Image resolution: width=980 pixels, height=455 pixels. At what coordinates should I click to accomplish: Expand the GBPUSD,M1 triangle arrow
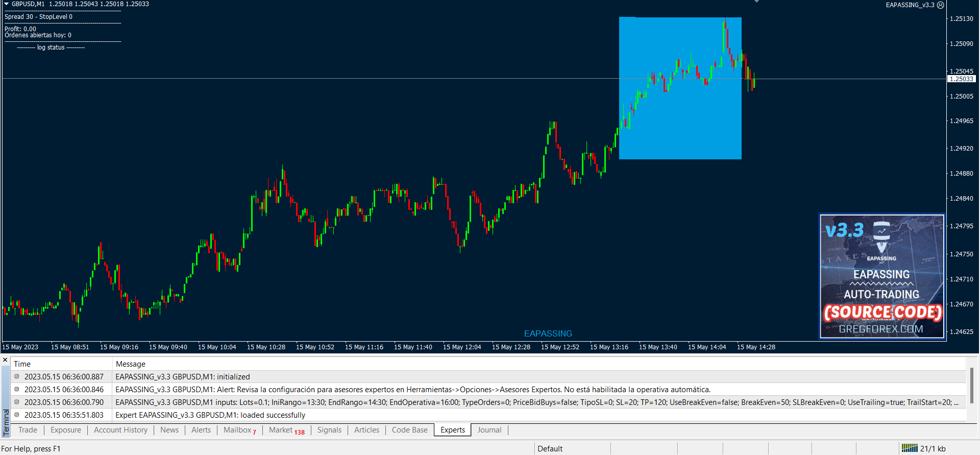point(7,4)
